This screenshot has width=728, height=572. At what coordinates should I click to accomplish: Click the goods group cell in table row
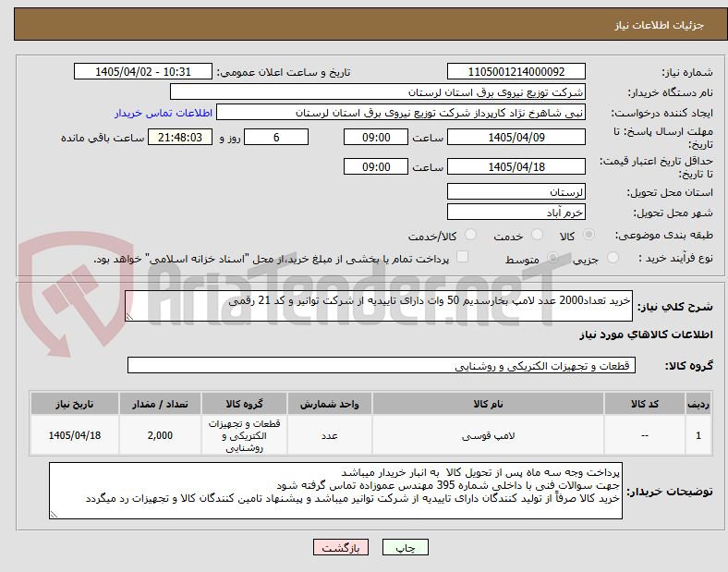(244, 435)
